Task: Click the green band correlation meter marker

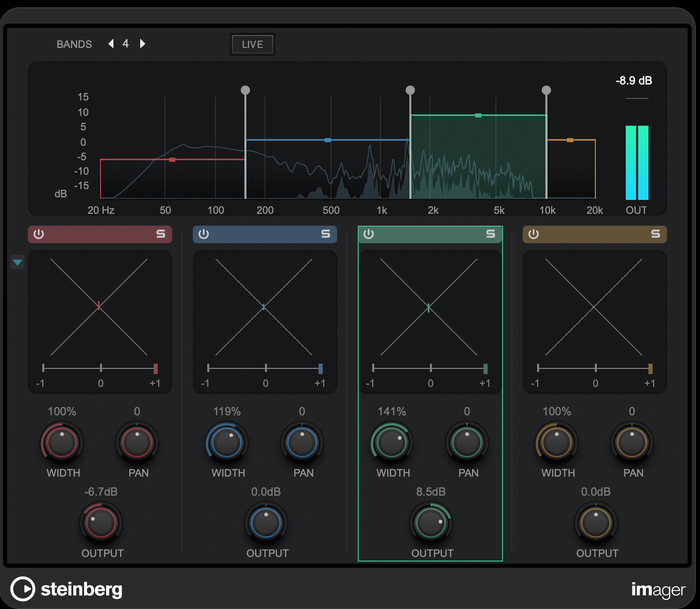Action: 486,368
